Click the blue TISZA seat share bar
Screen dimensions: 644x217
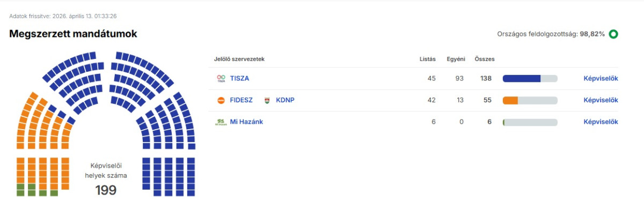pyautogui.click(x=521, y=78)
